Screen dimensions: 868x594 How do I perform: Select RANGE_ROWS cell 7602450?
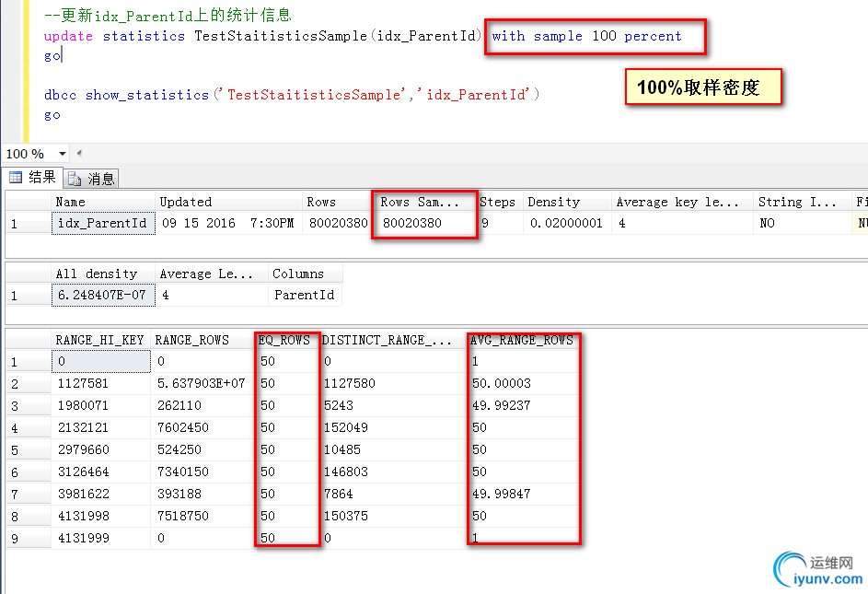pyautogui.click(x=203, y=427)
